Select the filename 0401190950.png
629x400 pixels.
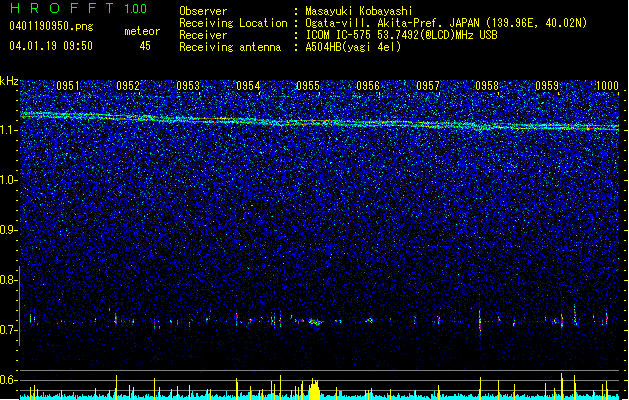pyautogui.click(x=51, y=26)
